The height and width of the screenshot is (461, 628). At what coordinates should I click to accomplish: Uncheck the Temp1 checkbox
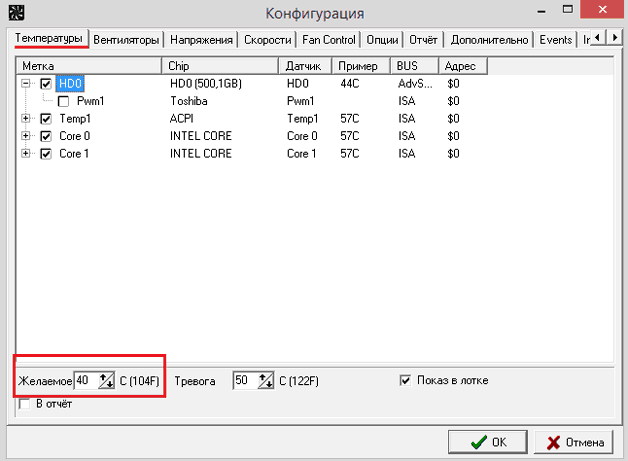point(46,119)
